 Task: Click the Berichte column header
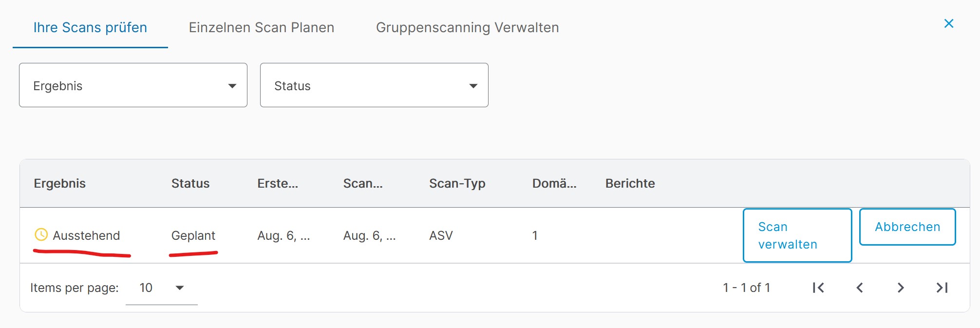click(x=630, y=183)
